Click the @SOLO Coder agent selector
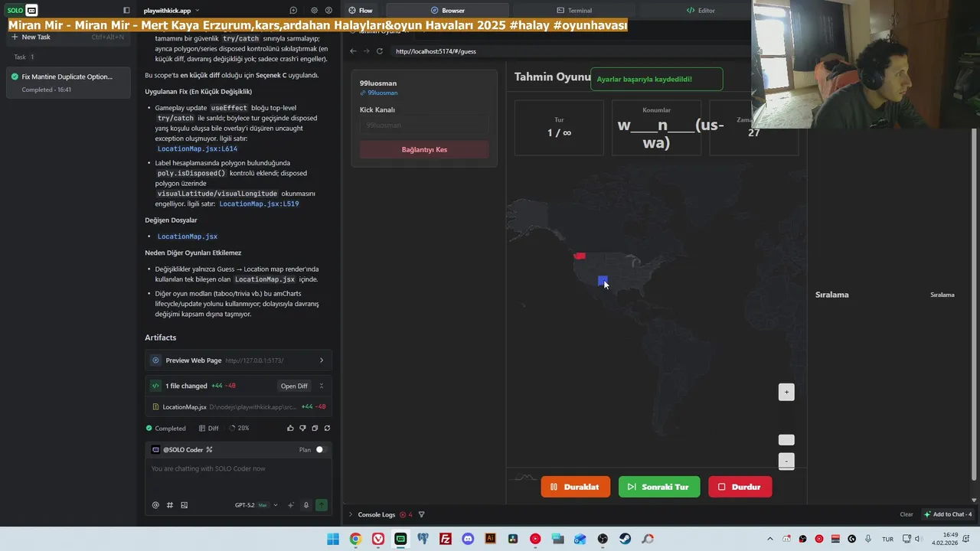980x551 pixels. tap(181, 450)
